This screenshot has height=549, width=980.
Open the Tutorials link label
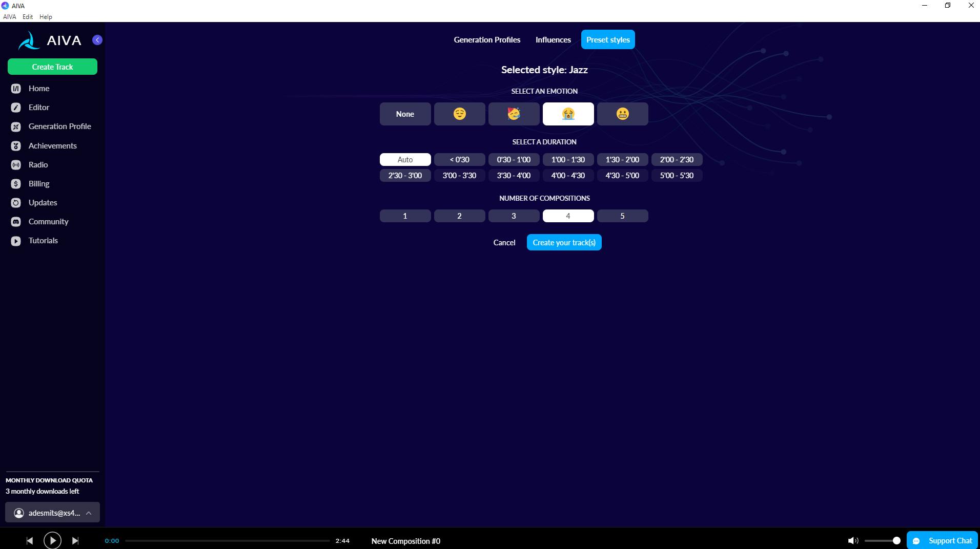(43, 241)
